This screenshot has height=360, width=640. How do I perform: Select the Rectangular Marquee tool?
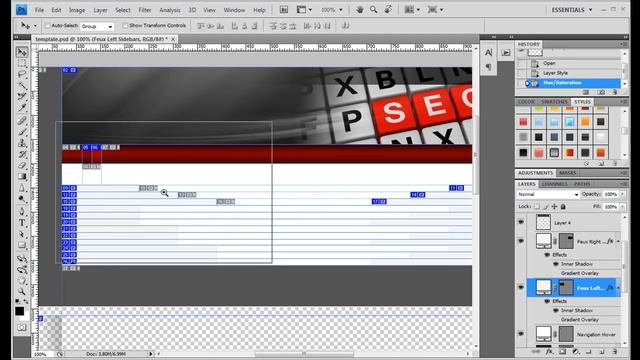pyautogui.click(x=22, y=63)
